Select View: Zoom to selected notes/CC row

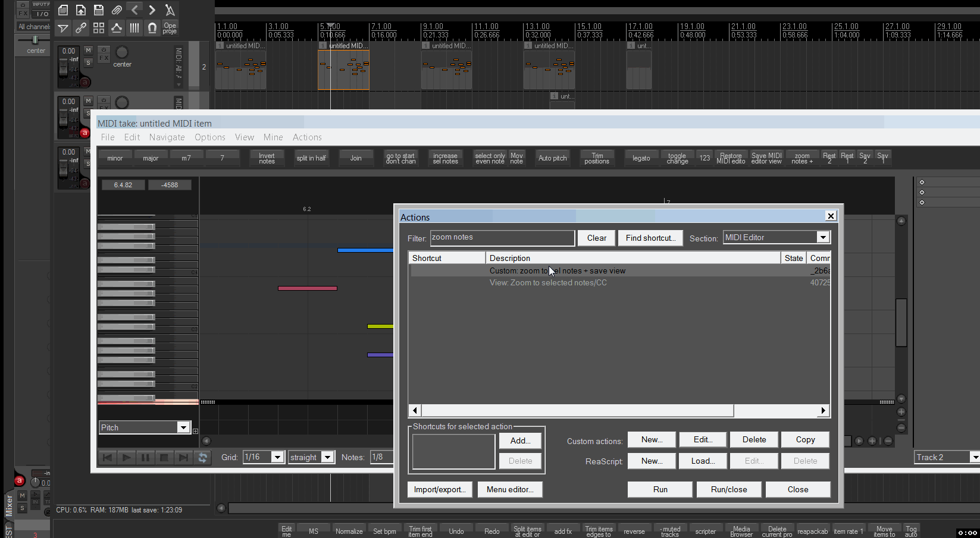(619, 282)
